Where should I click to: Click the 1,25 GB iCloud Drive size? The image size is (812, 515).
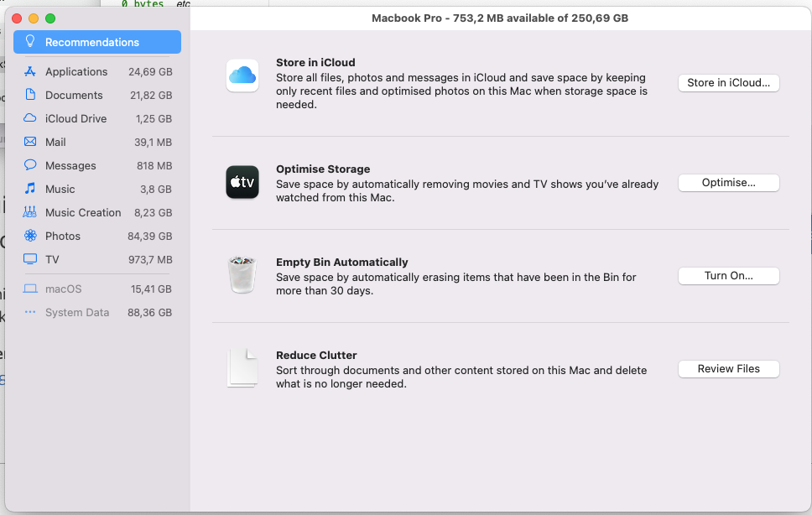pos(154,119)
